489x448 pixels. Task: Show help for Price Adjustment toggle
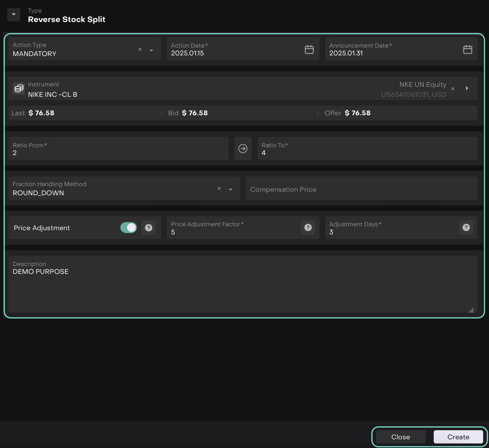148,228
